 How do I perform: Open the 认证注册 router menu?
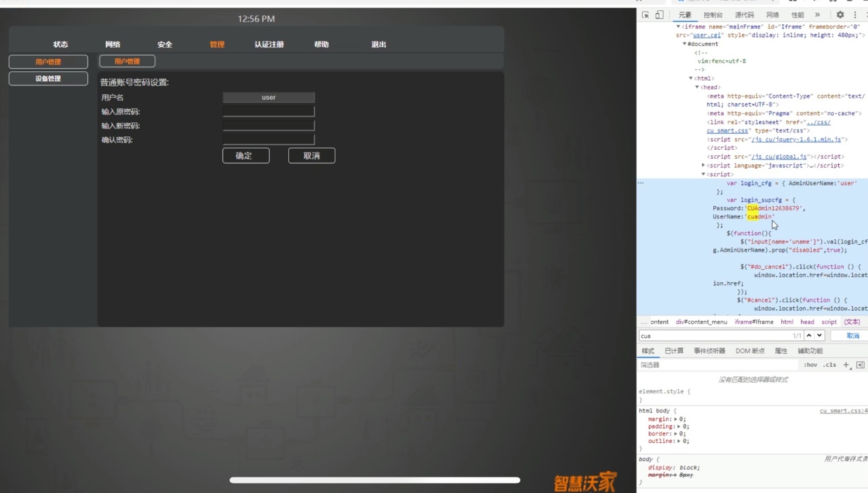(x=269, y=45)
